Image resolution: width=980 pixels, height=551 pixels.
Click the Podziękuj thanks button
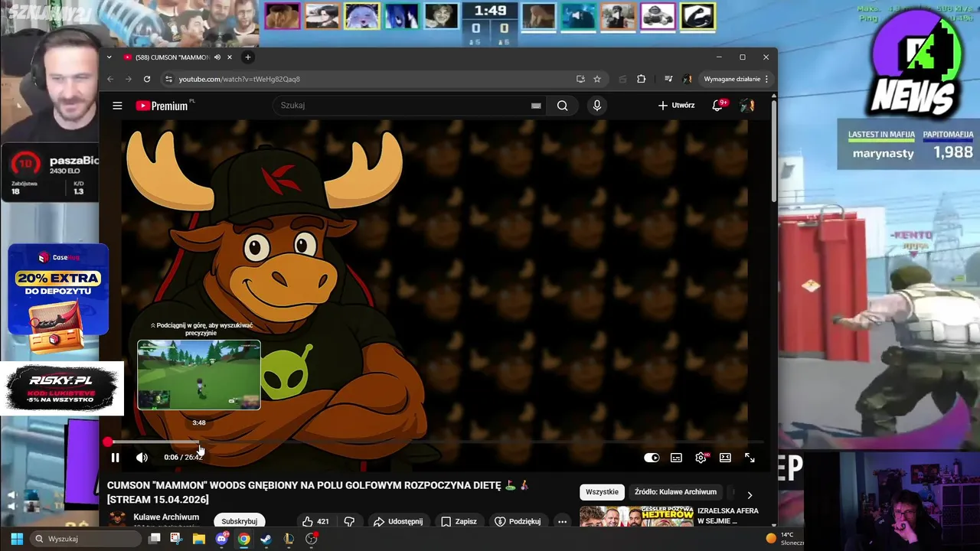coord(518,521)
